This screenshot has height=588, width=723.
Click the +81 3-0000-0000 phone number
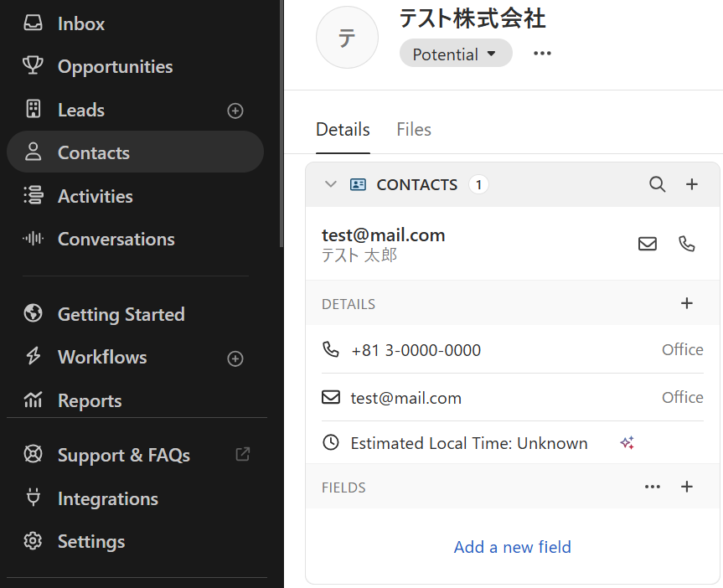(x=416, y=350)
